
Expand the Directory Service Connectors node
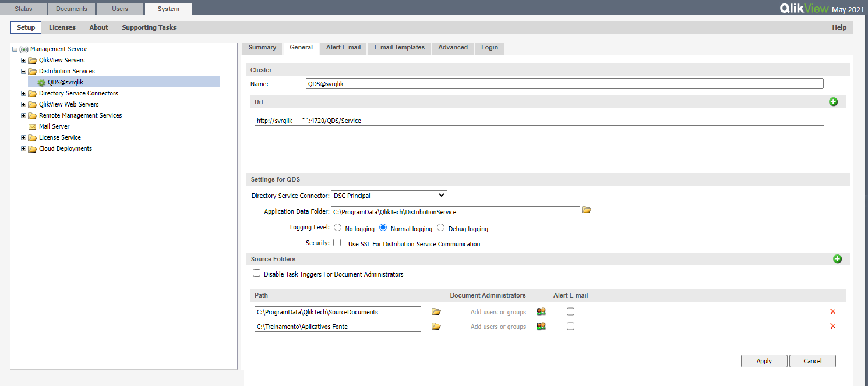tap(23, 94)
